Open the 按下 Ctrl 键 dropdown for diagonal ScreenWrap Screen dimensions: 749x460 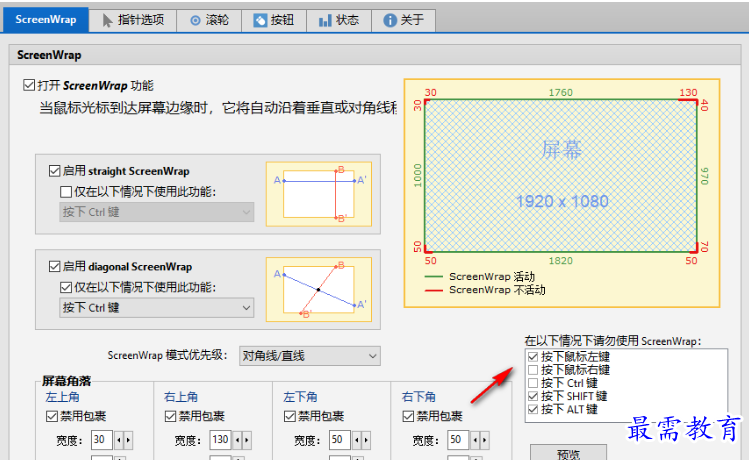pyautogui.click(x=157, y=308)
